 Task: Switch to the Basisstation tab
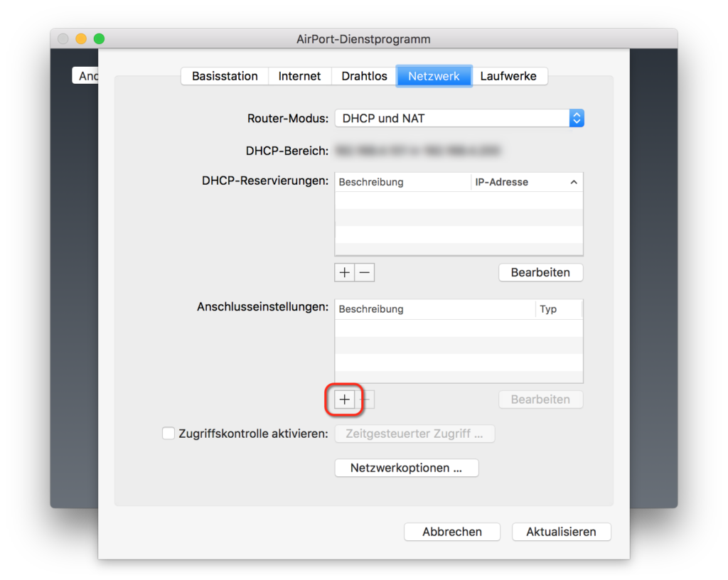(225, 76)
